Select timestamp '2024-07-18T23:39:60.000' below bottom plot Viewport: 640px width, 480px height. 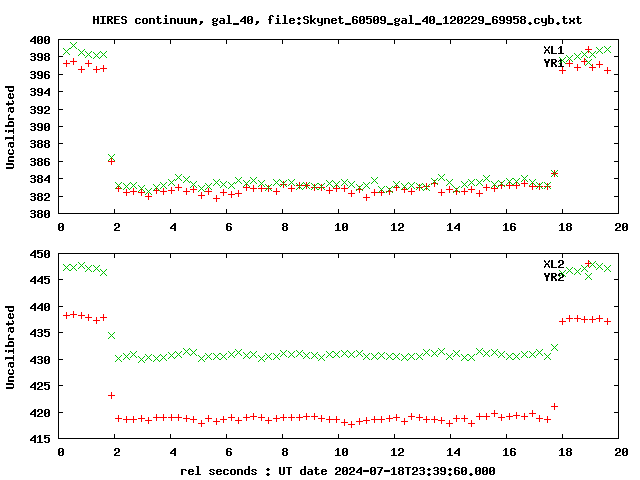tap(415, 471)
